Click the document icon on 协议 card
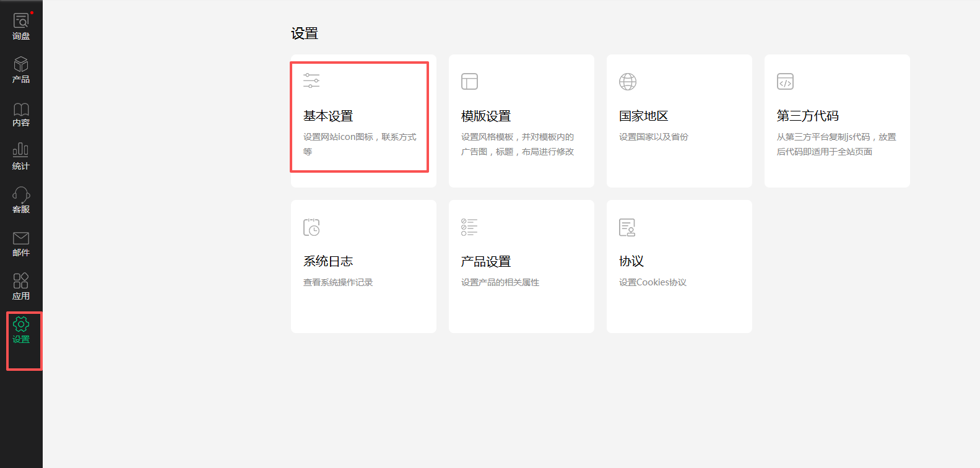Image resolution: width=980 pixels, height=468 pixels. [627, 227]
